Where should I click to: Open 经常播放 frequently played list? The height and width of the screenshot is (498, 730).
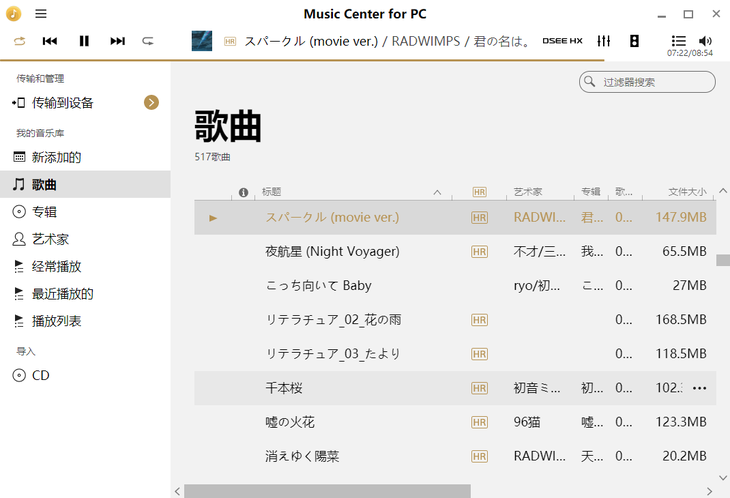click(85, 266)
